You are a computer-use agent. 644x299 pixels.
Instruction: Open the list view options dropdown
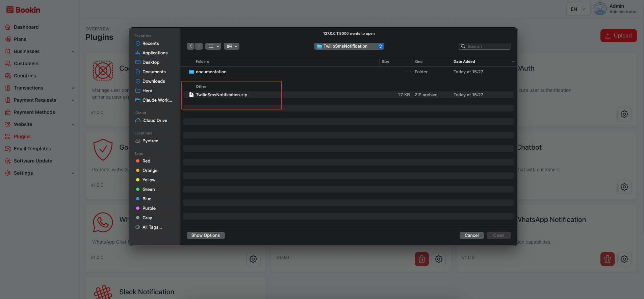click(213, 46)
